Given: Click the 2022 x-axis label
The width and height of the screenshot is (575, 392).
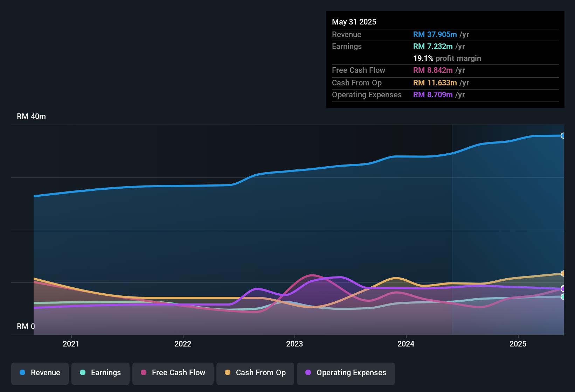Looking at the screenshot, I should click(183, 344).
